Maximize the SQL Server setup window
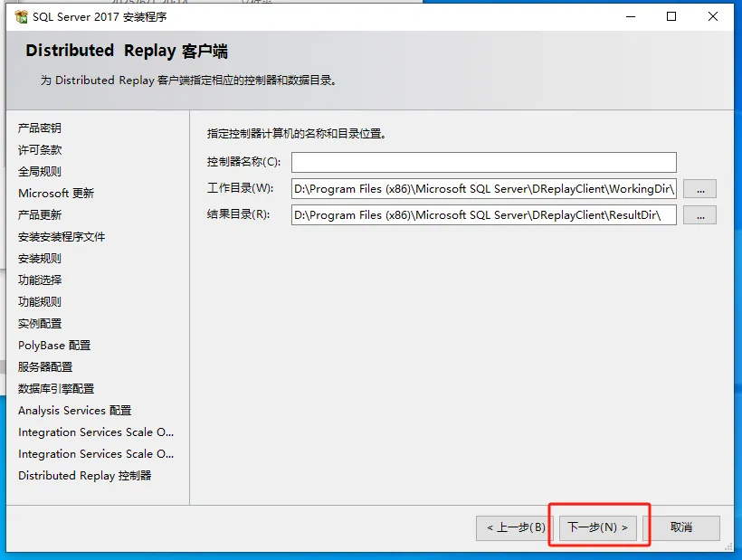This screenshot has height=560, width=742. (671, 16)
